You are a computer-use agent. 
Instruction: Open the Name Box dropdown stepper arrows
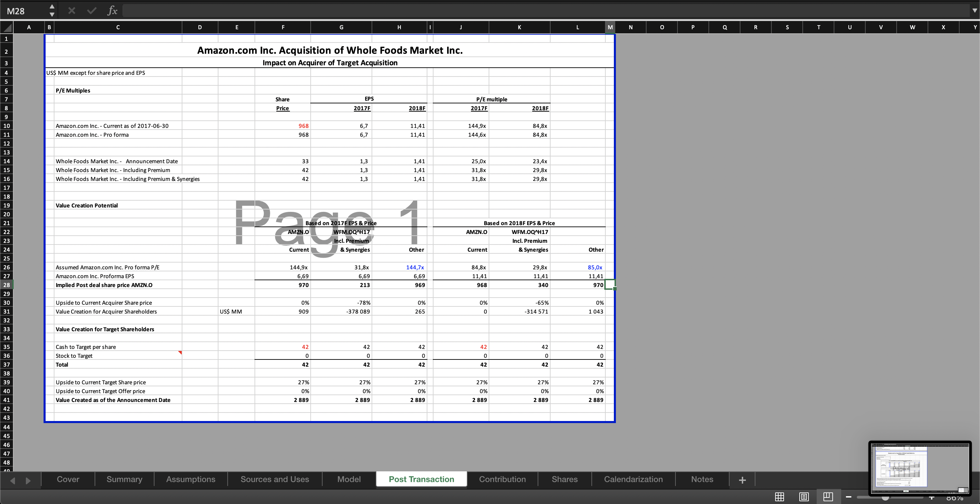pyautogui.click(x=52, y=11)
